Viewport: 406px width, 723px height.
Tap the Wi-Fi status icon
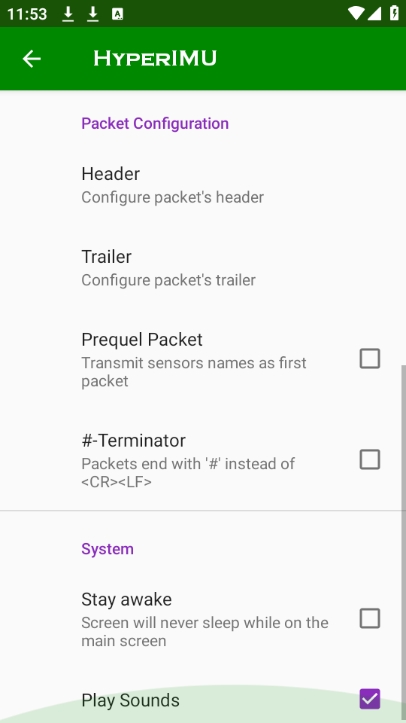point(355,13)
